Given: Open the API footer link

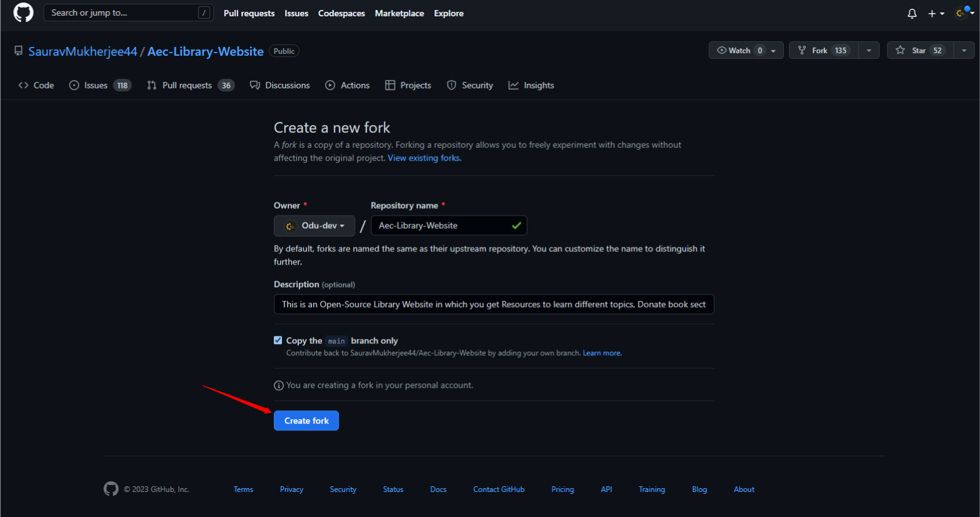Looking at the screenshot, I should pyautogui.click(x=607, y=489).
